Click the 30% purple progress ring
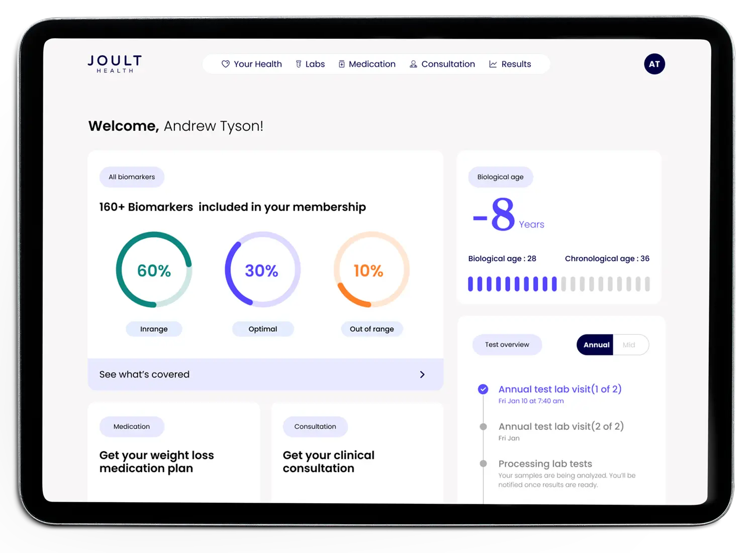Screen dimensions: 756x553 [x=262, y=270]
